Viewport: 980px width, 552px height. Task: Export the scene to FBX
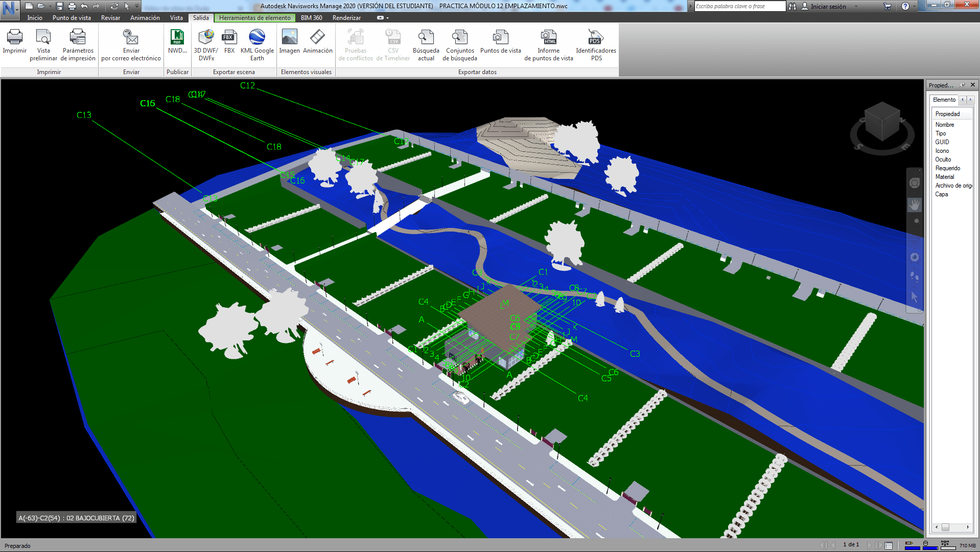click(x=229, y=41)
